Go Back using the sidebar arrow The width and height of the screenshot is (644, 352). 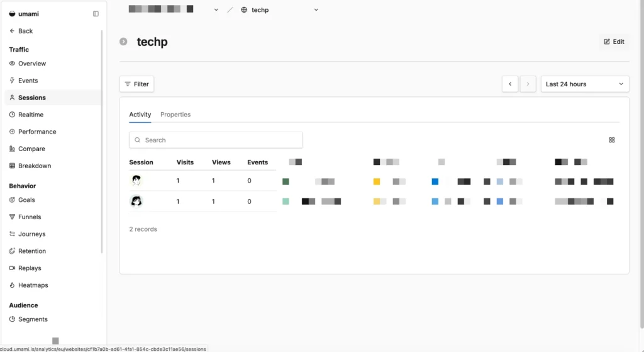click(21, 31)
